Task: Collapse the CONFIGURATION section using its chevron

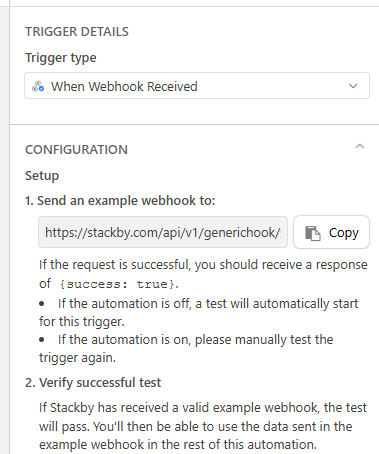Action: [360, 147]
